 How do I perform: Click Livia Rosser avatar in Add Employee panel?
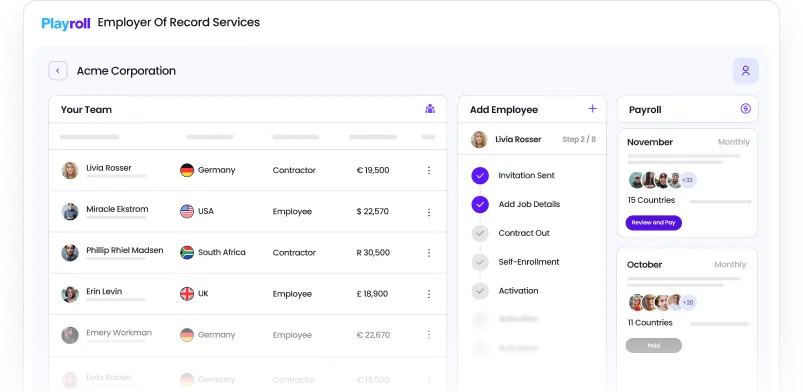click(479, 139)
